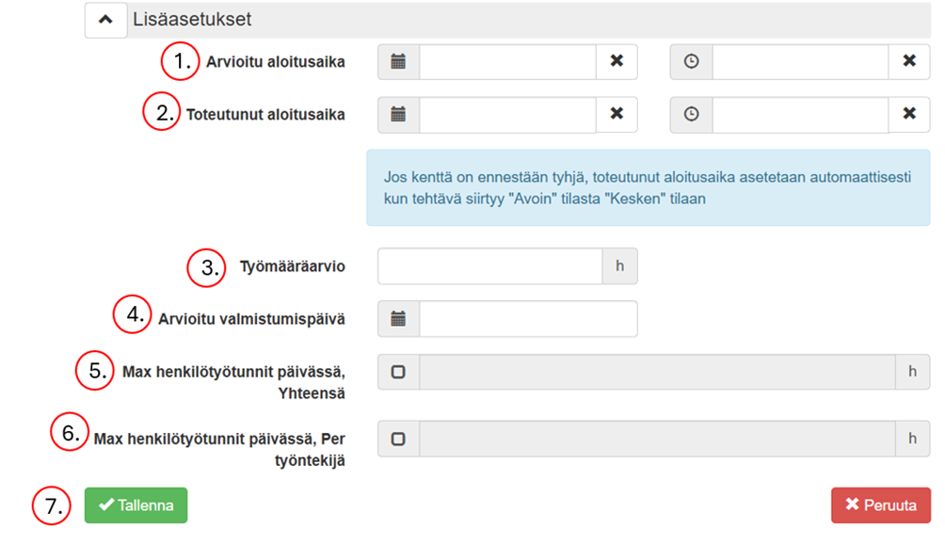945x560 pixels.
Task: Clear the Toteutunut aloitusaika time field
Action: click(909, 114)
